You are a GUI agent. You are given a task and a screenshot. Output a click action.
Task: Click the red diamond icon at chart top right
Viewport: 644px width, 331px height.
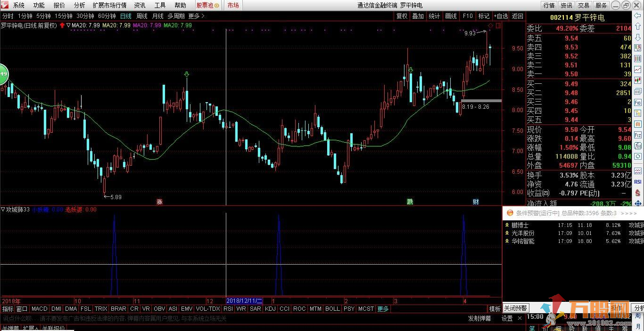(x=491, y=25)
